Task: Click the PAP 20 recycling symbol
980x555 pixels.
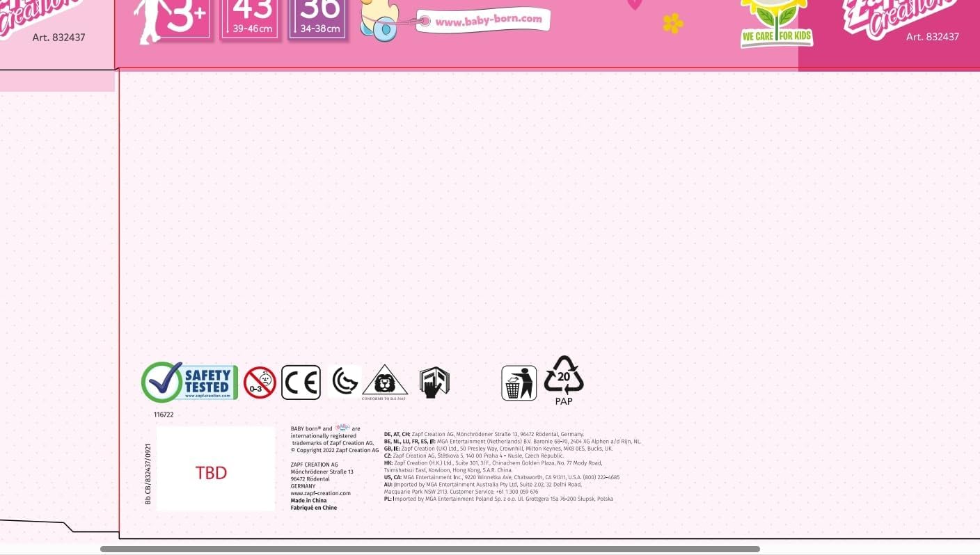Action: tap(564, 380)
